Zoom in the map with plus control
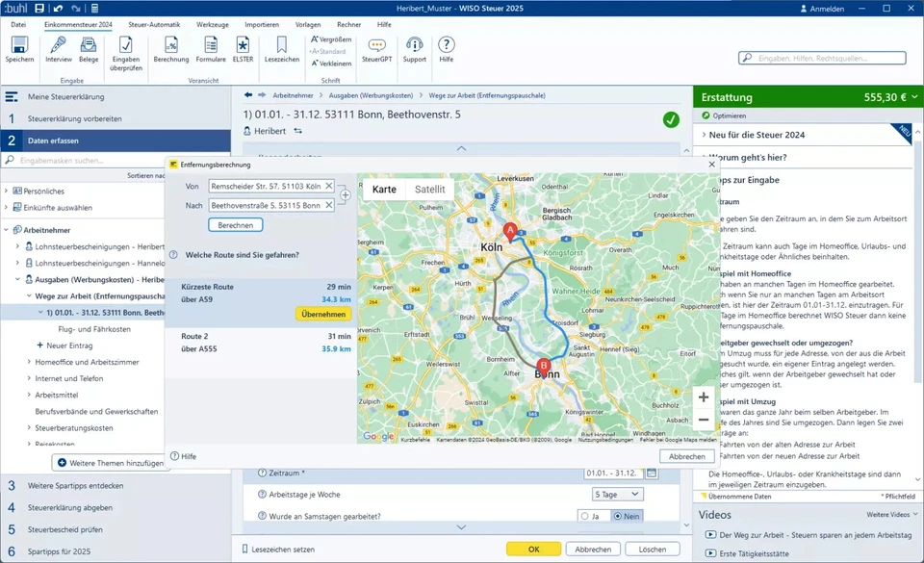This screenshot has width=924, height=563. tap(703, 397)
